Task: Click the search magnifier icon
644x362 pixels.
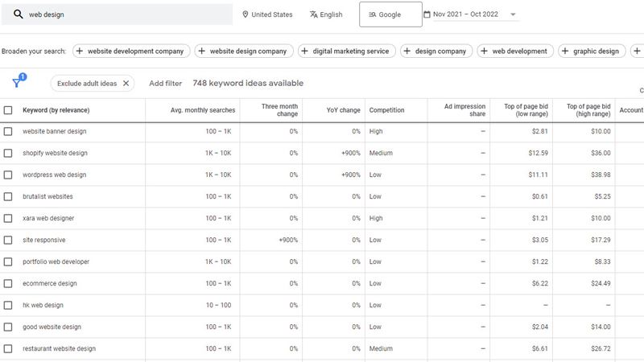Action: [x=18, y=14]
